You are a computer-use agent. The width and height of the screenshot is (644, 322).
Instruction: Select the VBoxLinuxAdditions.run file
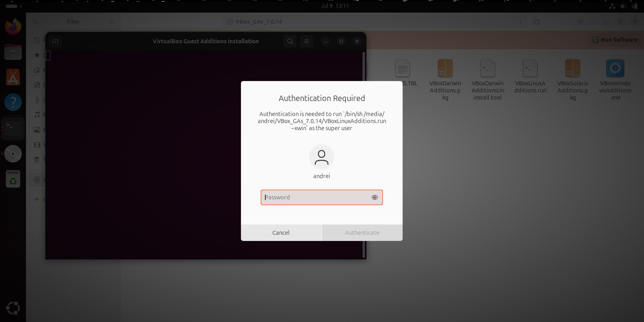click(x=530, y=77)
